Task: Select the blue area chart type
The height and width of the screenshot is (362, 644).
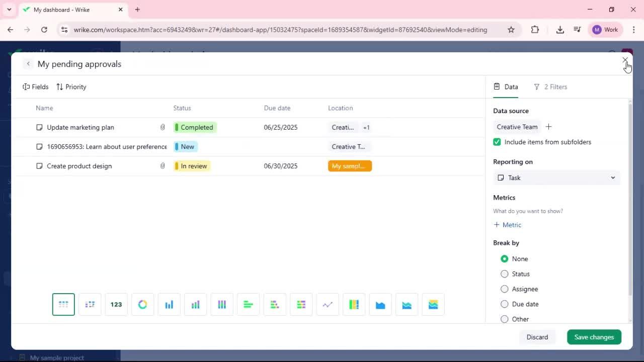Action: click(380, 305)
